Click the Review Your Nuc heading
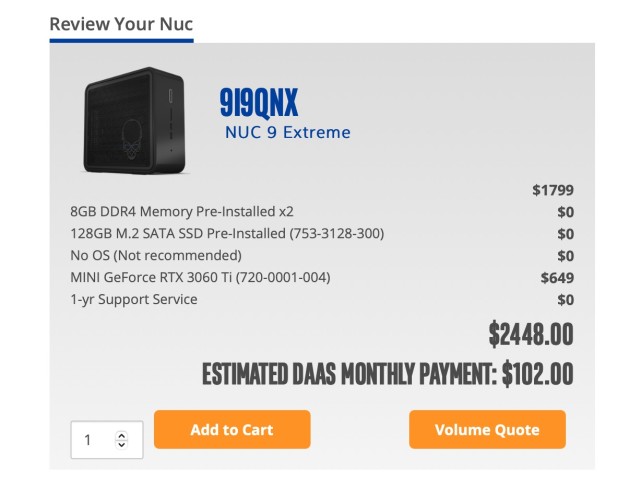The image size is (641, 489). click(121, 23)
